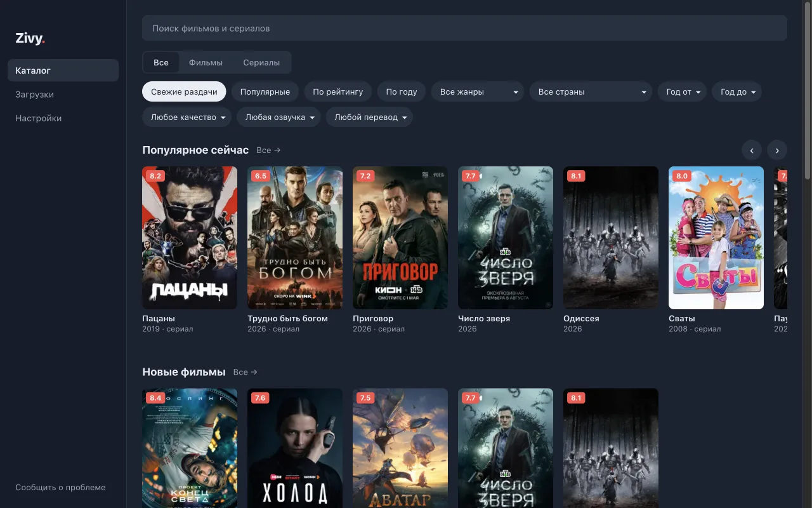This screenshot has height=508, width=812.
Task: Click the Пацаны title below its poster
Action: coord(159,319)
